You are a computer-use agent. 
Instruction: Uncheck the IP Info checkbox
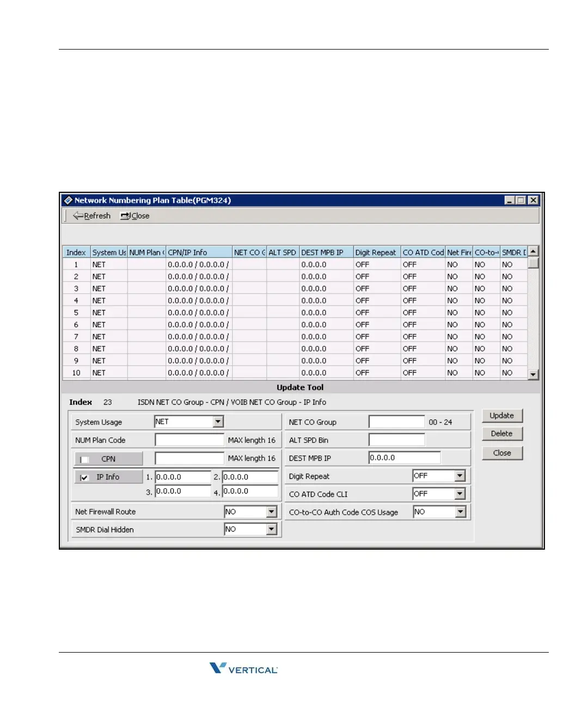[x=84, y=477]
